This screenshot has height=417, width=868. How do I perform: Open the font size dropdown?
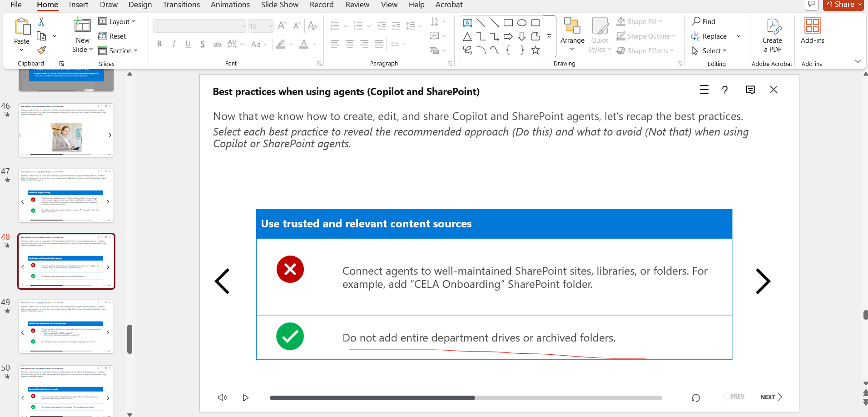271,26
